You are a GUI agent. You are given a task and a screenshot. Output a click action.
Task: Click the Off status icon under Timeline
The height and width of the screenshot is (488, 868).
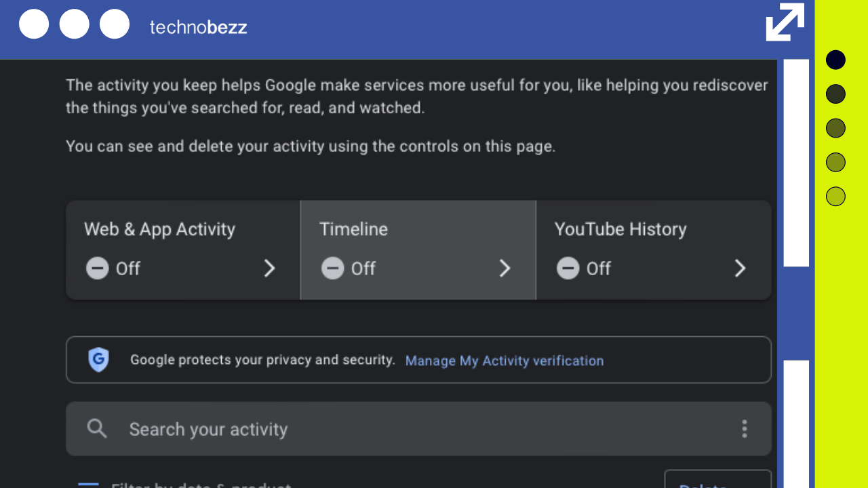tap(332, 268)
